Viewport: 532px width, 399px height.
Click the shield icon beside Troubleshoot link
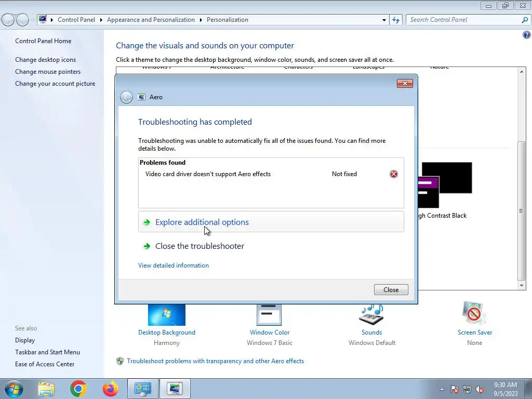tap(120, 361)
